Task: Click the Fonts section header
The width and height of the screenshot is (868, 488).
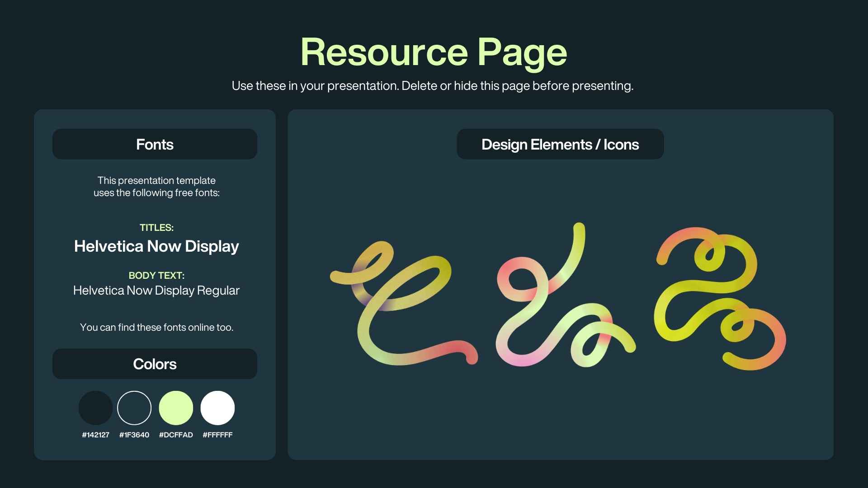Action: click(x=155, y=144)
